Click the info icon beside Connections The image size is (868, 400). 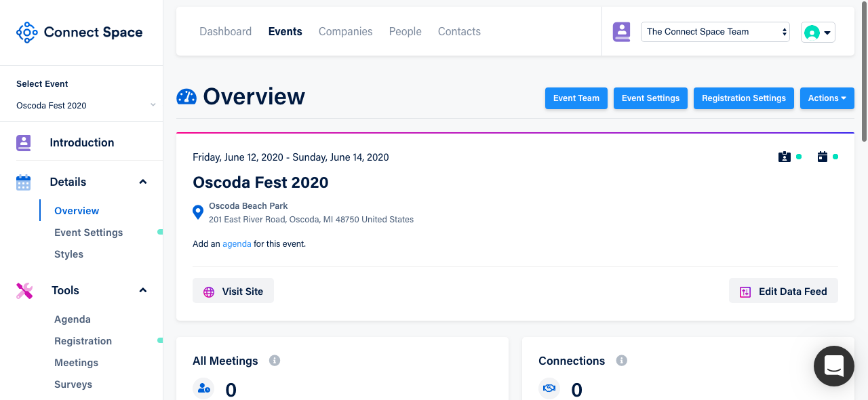tap(622, 361)
